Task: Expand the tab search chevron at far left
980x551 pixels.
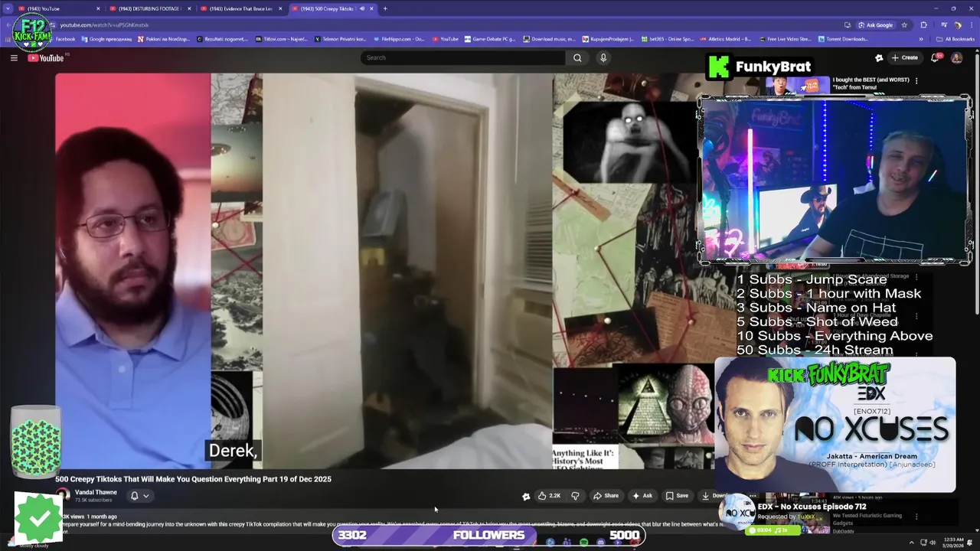Action: [x=8, y=8]
